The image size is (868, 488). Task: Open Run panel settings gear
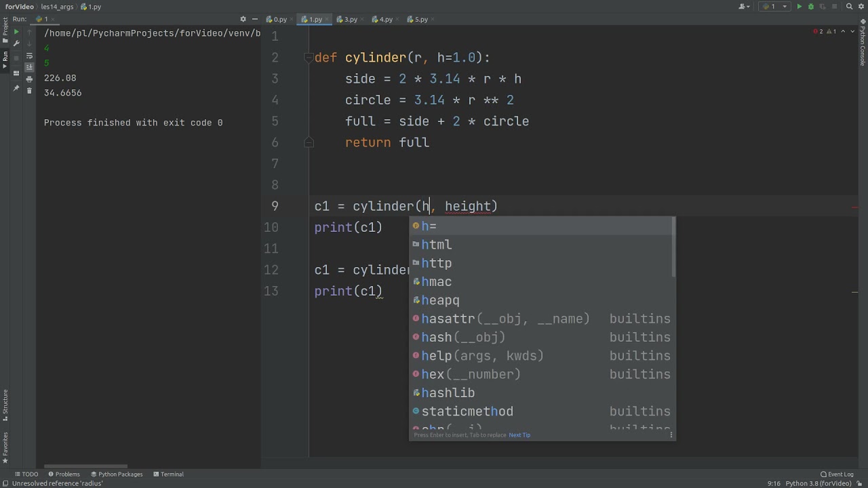pyautogui.click(x=243, y=19)
